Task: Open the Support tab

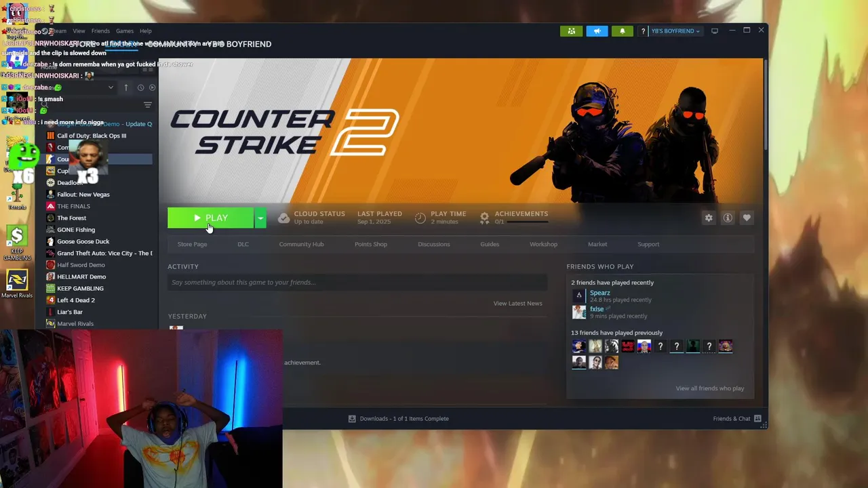Action: pos(648,244)
